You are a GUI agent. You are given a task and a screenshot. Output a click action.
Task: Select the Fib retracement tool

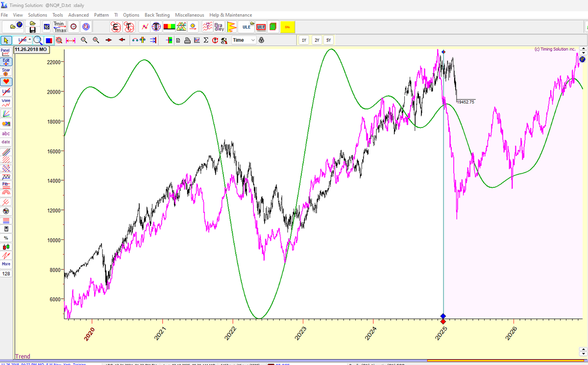point(6,185)
